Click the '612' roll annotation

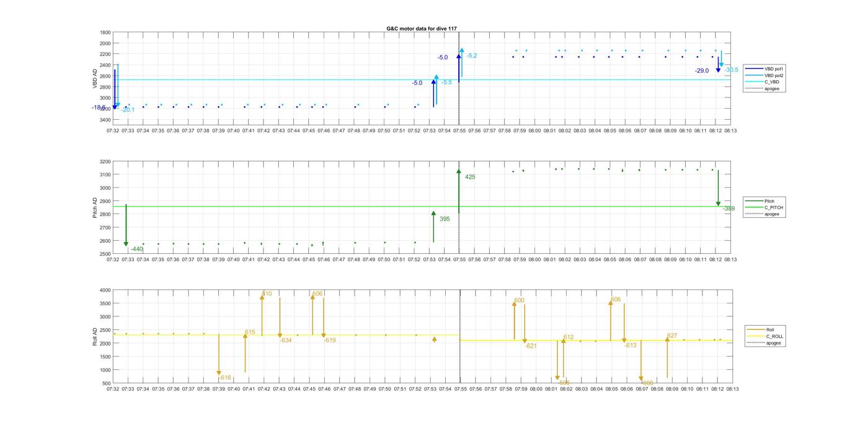click(x=569, y=338)
